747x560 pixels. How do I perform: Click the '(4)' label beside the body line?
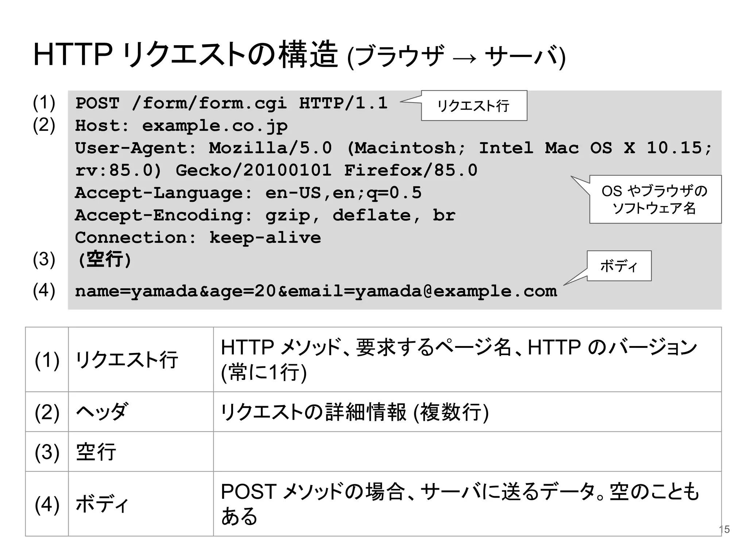point(44,291)
